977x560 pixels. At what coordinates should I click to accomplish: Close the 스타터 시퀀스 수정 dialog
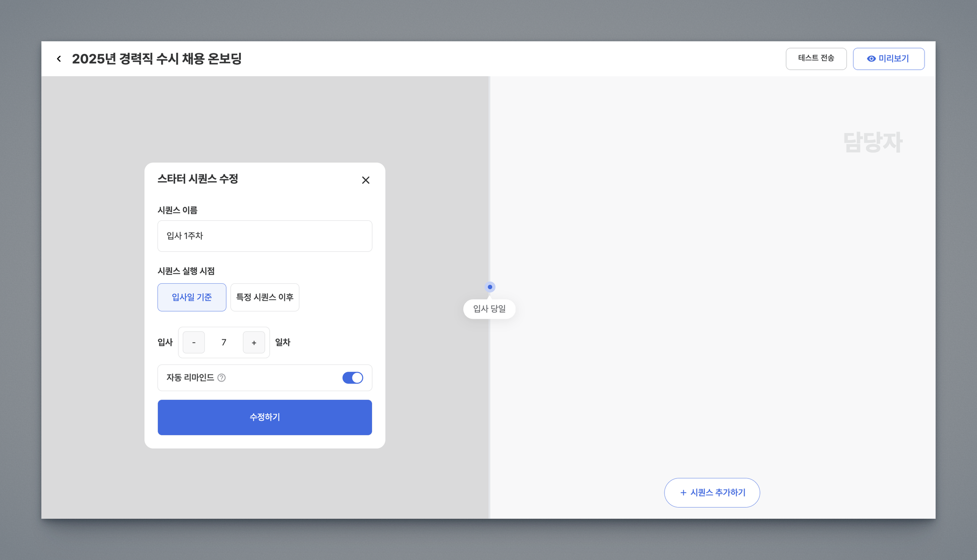365,180
